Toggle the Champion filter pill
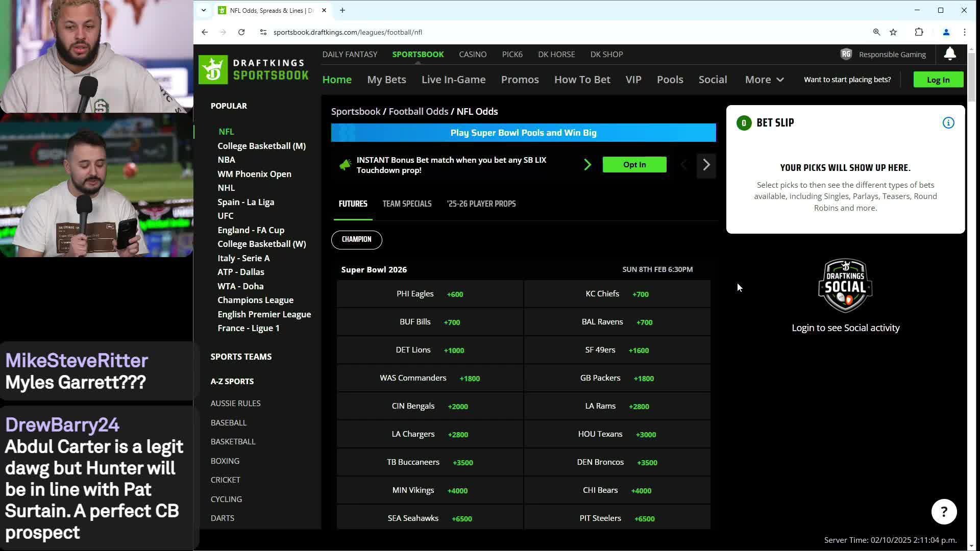The height and width of the screenshot is (551, 980). point(356,240)
